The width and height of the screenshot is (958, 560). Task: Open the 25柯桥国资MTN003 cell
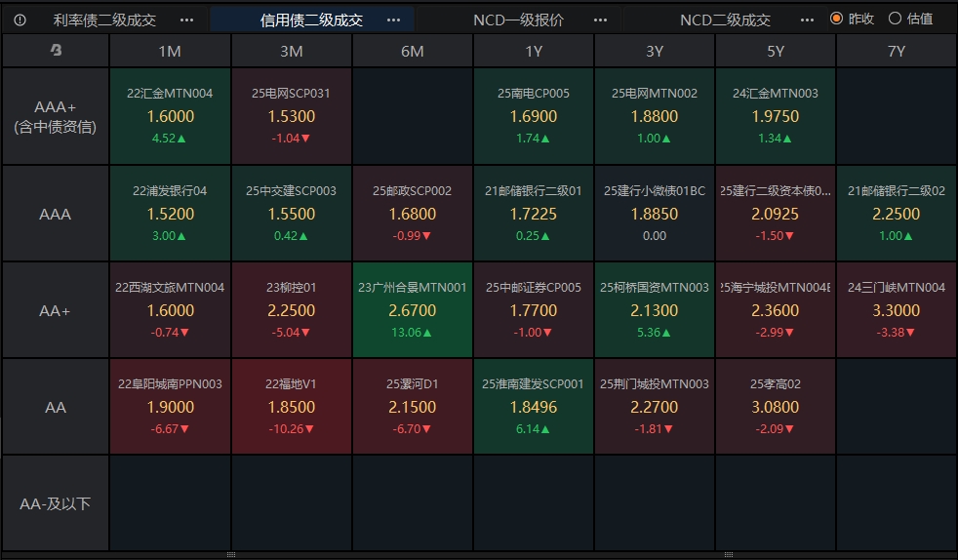pos(655,310)
